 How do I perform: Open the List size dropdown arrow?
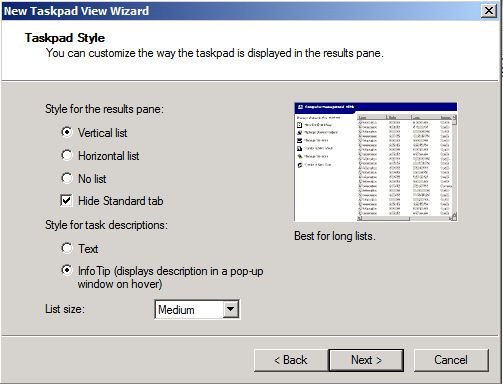pos(230,310)
